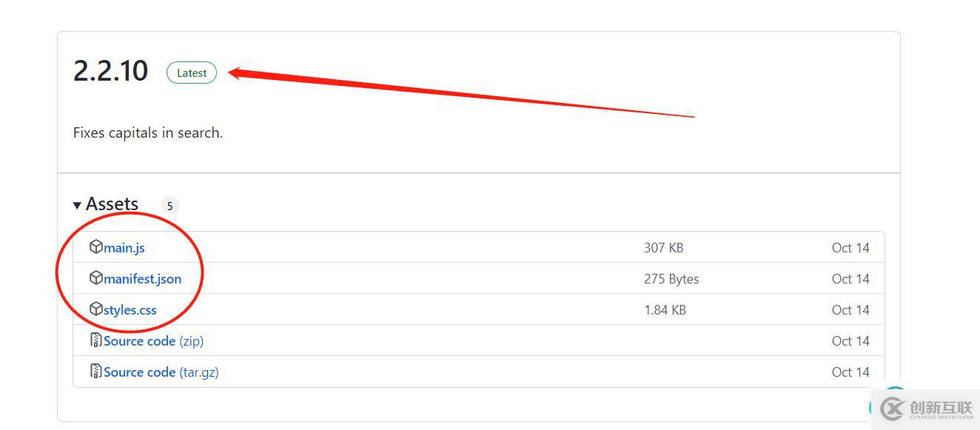Click the green Latest badge
This screenshot has width=980, height=430.
(192, 73)
